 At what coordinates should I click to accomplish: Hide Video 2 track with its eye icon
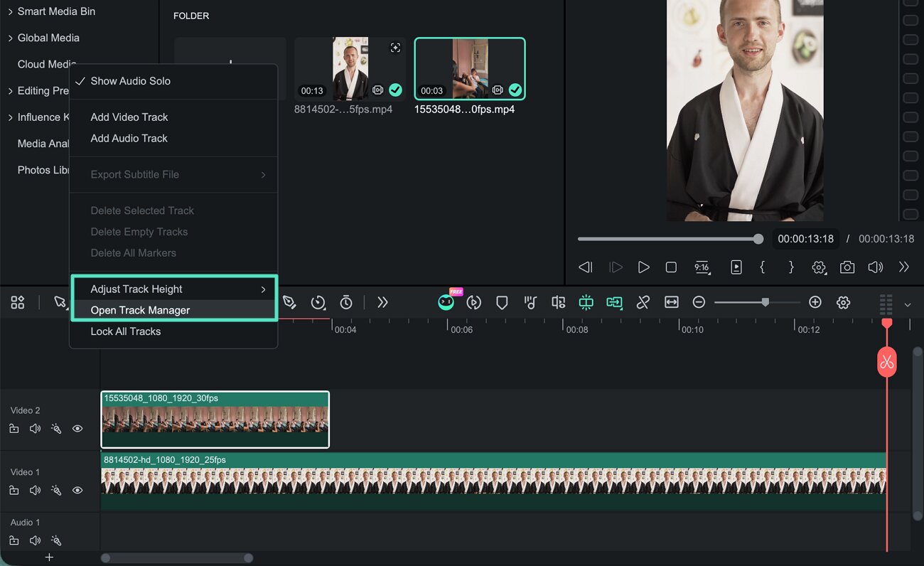[77, 429]
